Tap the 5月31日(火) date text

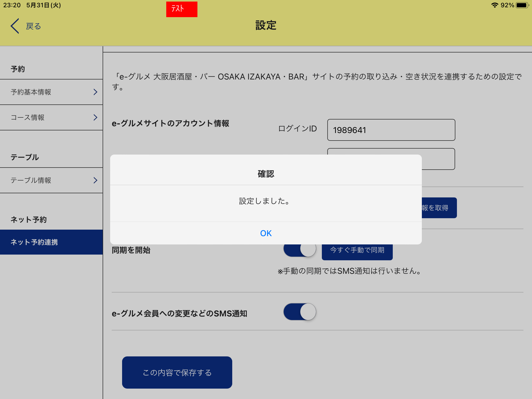[x=44, y=5]
